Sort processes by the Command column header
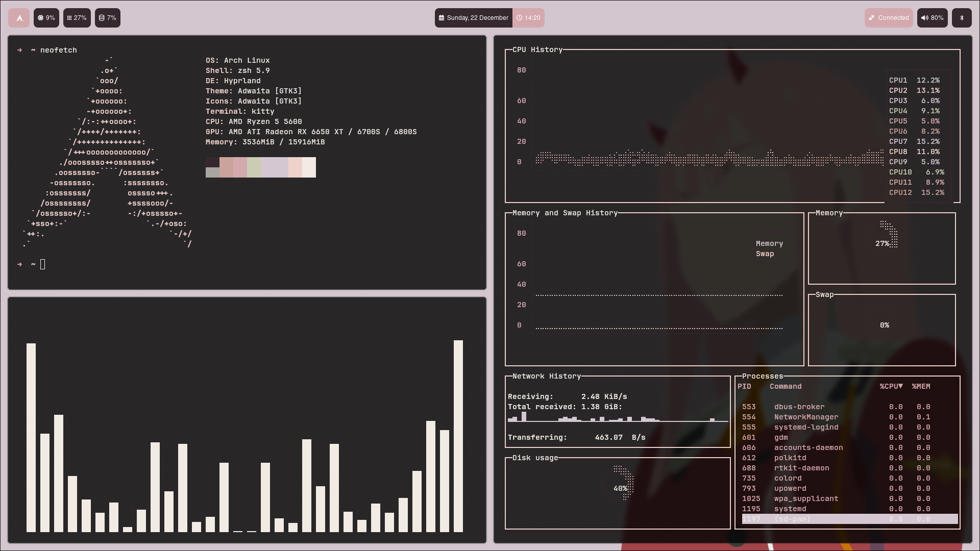Viewport: 980px width, 551px height. (786, 387)
